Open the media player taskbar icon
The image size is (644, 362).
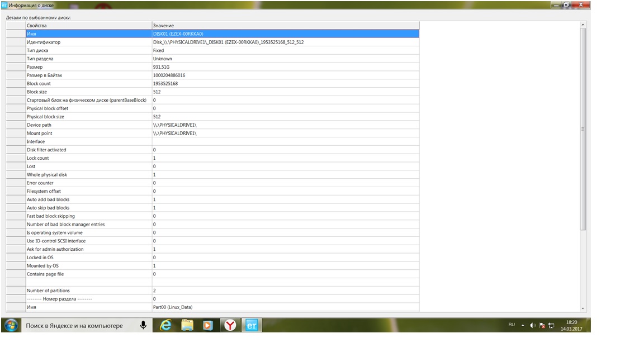(208, 326)
